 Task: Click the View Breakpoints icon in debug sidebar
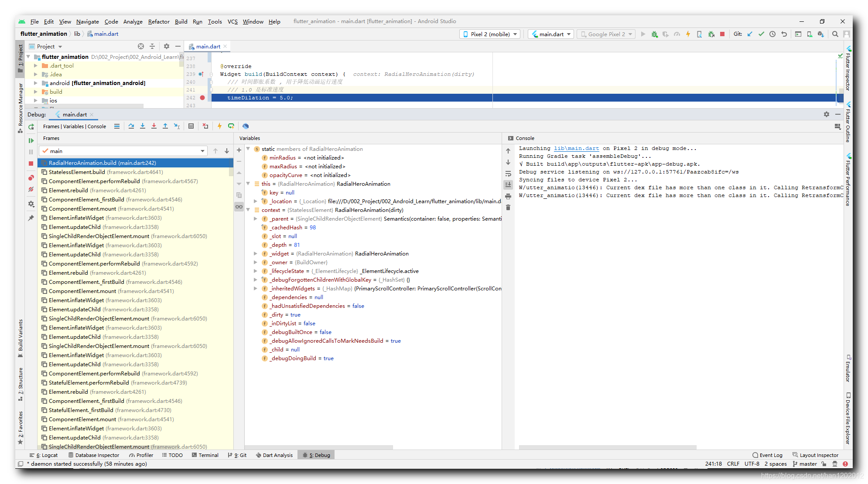[31, 178]
